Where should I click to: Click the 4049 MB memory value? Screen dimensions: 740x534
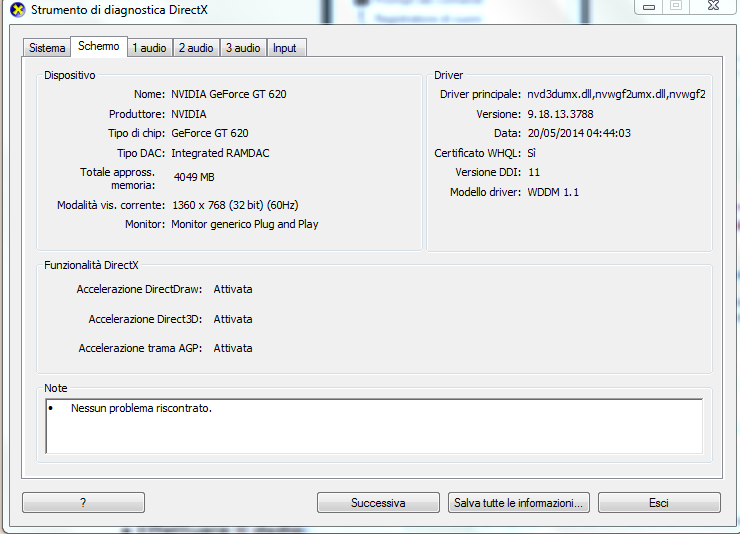tap(194, 177)
